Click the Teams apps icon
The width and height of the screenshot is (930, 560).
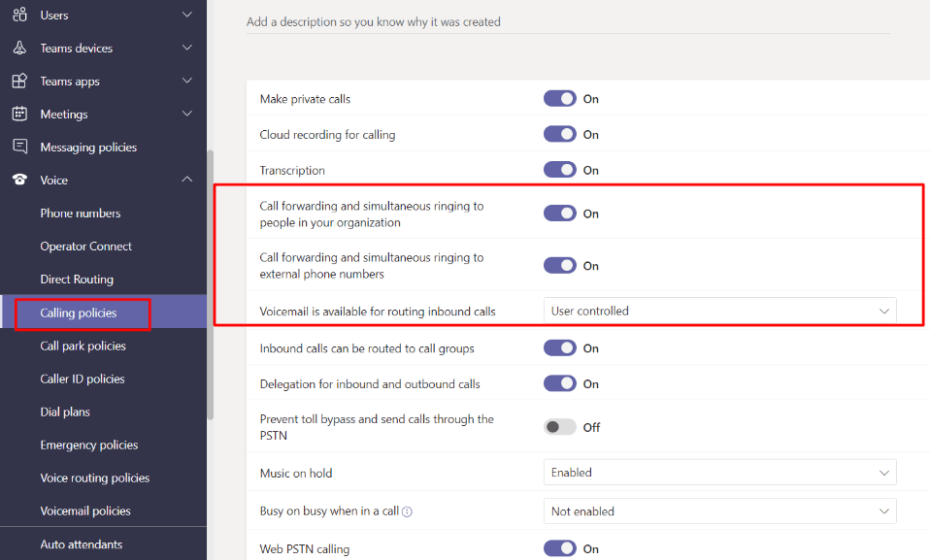[19, 81]
